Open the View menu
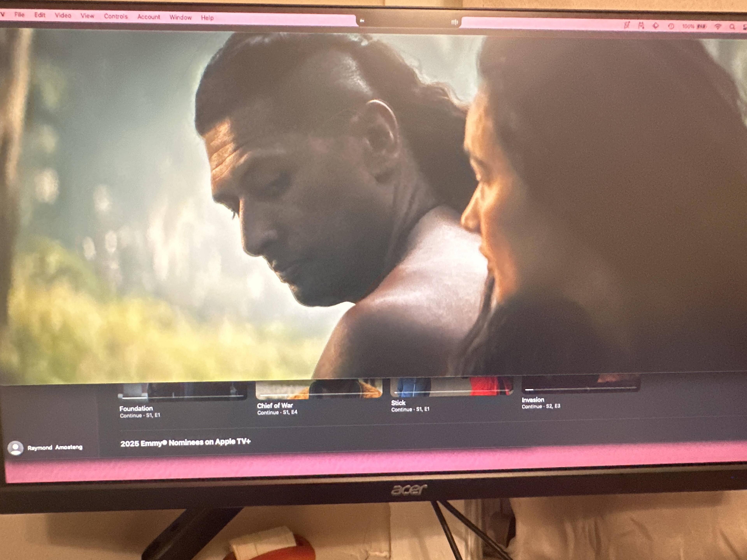747x560 pixels. [87, 16]
